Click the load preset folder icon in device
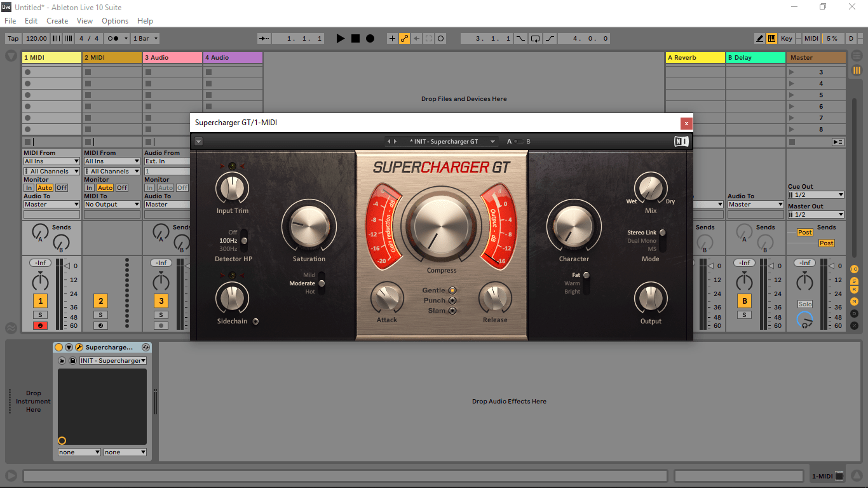Screen dimensions: 868x488 click(62, 361)
